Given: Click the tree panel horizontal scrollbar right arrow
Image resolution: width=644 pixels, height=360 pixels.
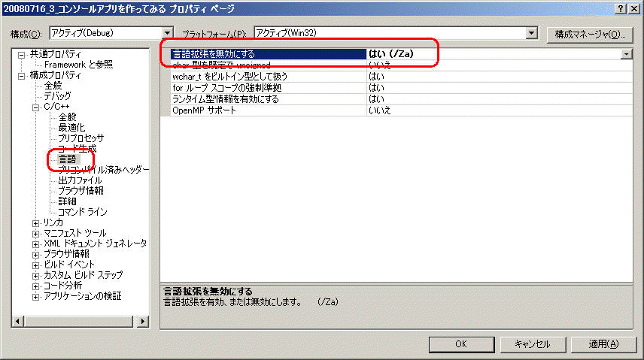Looking at the screenshot, I should (x=143, y=321).
